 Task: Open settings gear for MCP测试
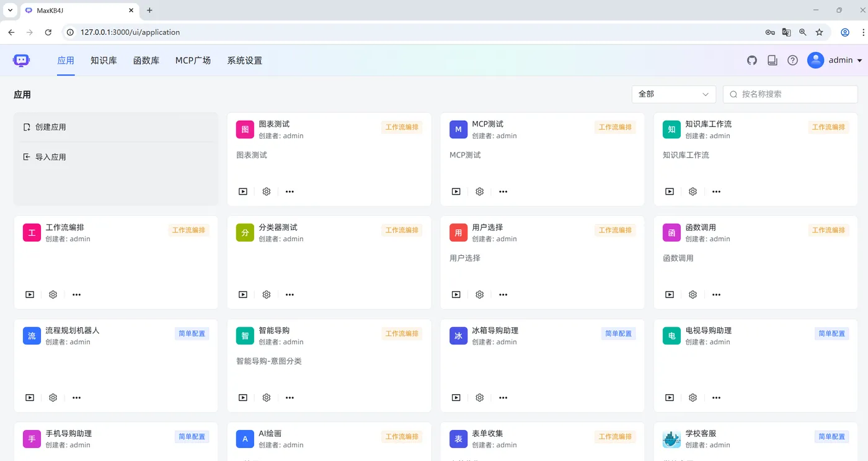480,191
